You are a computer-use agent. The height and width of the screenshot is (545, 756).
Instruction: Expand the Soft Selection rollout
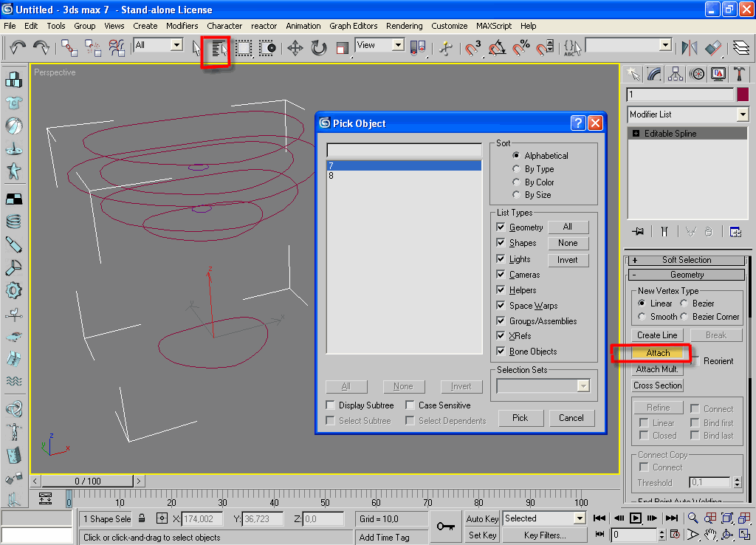(686, 260)
